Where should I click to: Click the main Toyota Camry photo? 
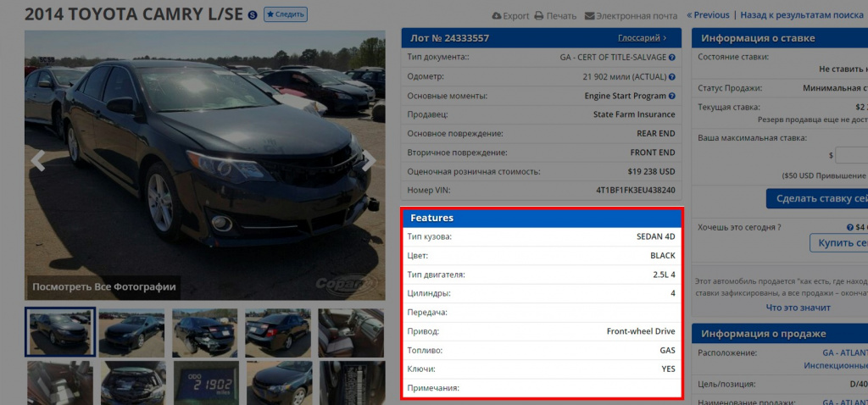pyautogui.click(x=205, y=165)
